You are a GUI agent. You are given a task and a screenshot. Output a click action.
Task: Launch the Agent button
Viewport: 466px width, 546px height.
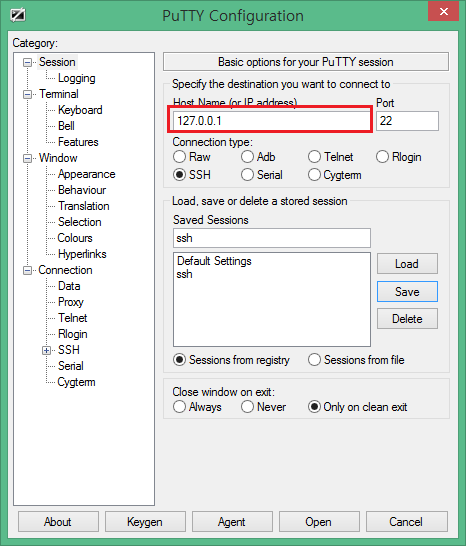[x=232, y=522]
